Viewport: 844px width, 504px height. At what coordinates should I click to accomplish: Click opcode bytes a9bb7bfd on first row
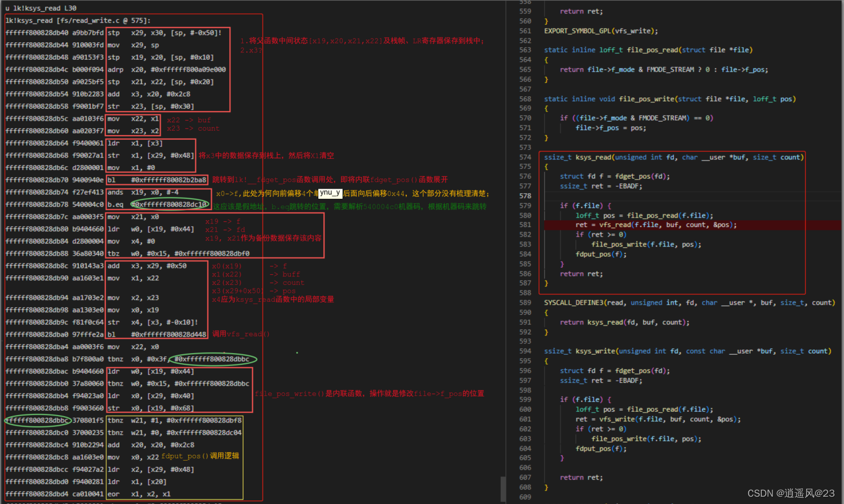pyautogui.click(x=88, y=33)
